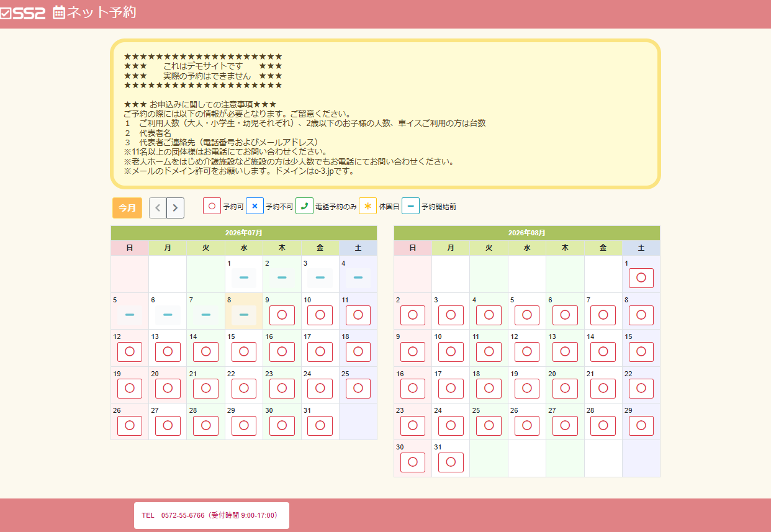This screenshot has width=771, height=532.
Task: Show previous month with left chevron
Action: click(158, 208)
